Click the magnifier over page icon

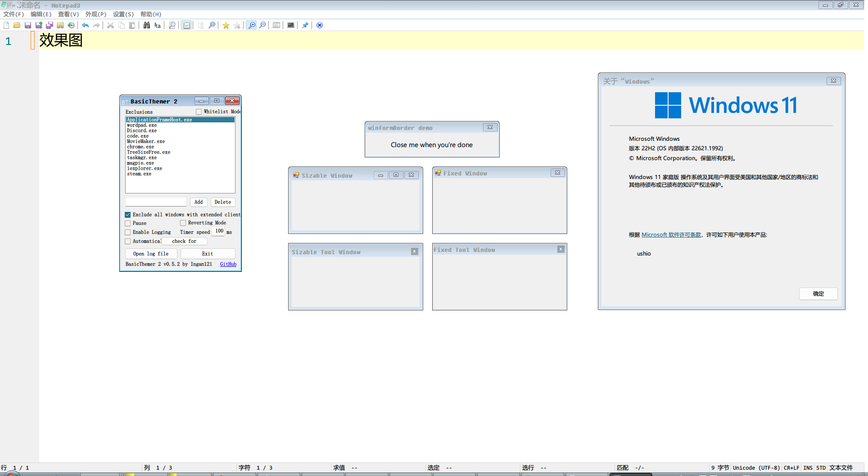(x=172, y=25)
